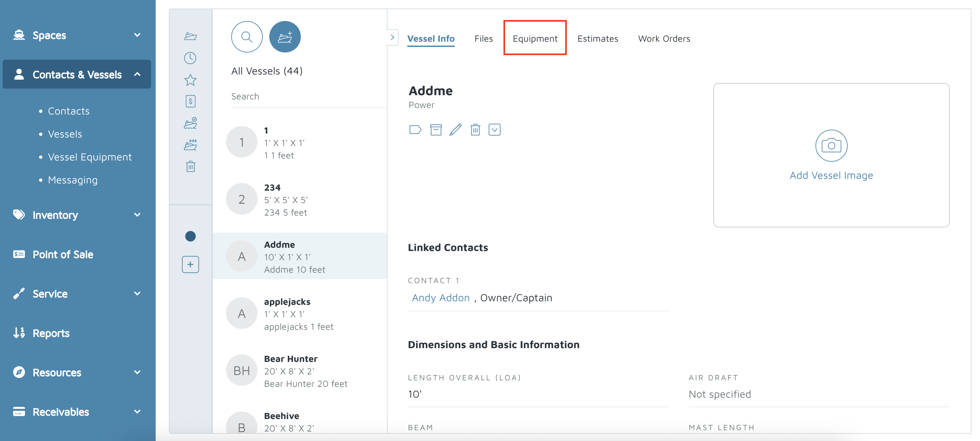Archive the Addme vessel
Image resolution: width=980 pixels, height=441 pixels.
click(x=435, y=130)
